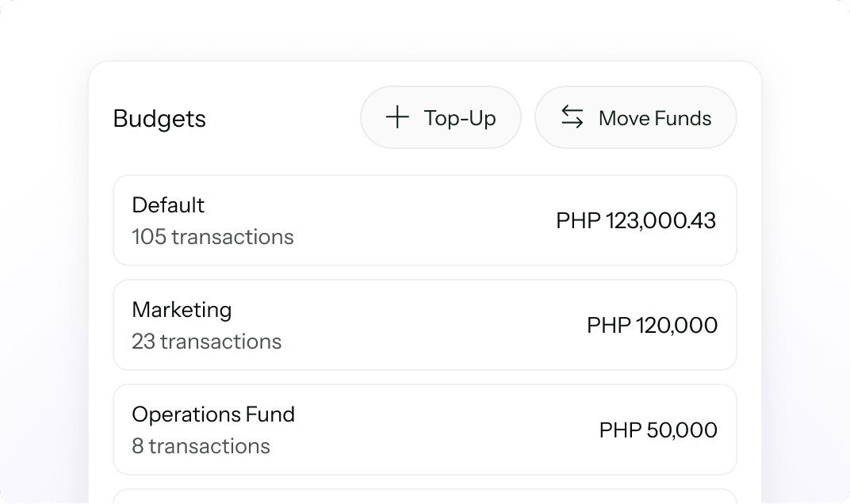Viewport: 850px width, 504px height.
Task: Open the Operations Fund budget
Action: pos(424,430)
